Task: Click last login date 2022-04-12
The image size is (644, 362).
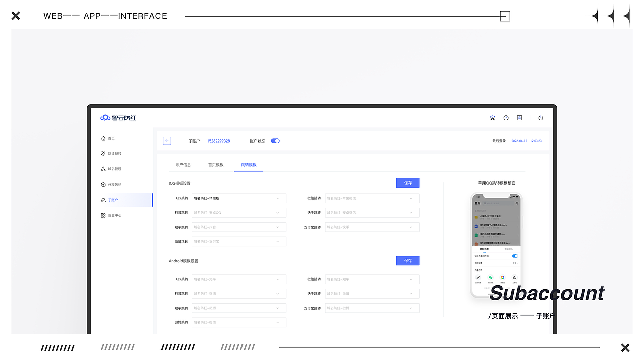Action: click(x=519, y=141)
